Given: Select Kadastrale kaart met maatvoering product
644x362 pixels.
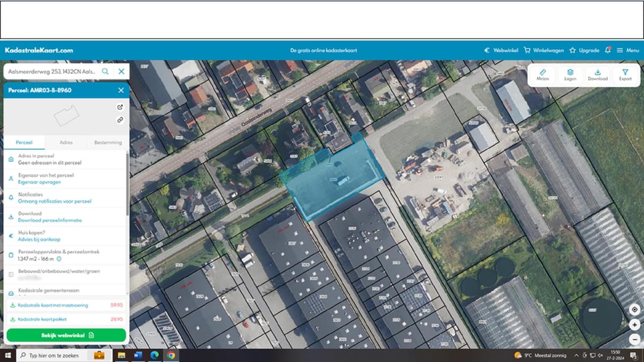Looking at the screenshot, I should pyautogui.click(x=66, y=305).
